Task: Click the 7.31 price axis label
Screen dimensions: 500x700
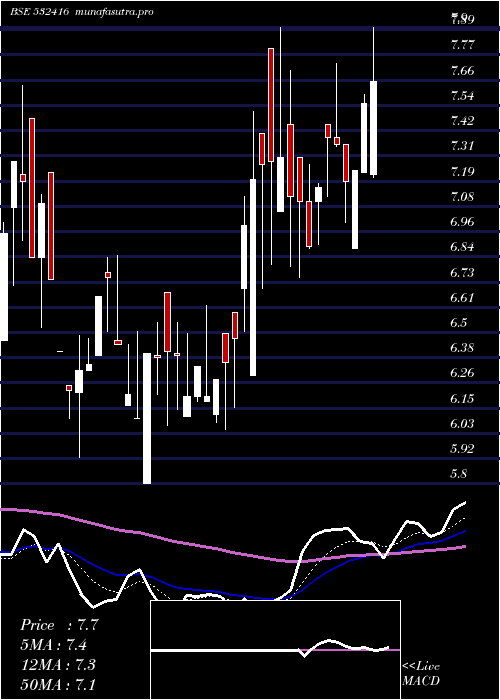Action: [462, 146]
